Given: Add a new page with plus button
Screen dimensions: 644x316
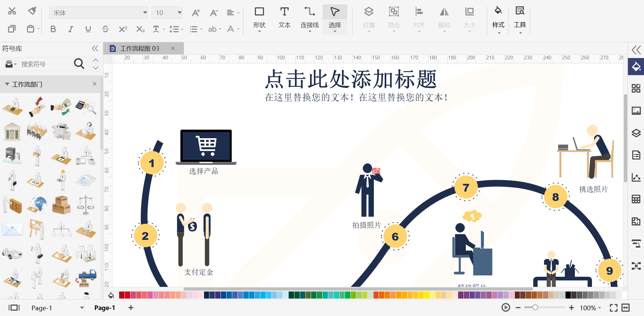Looking at the screenshot, I should tap(131, 307).
